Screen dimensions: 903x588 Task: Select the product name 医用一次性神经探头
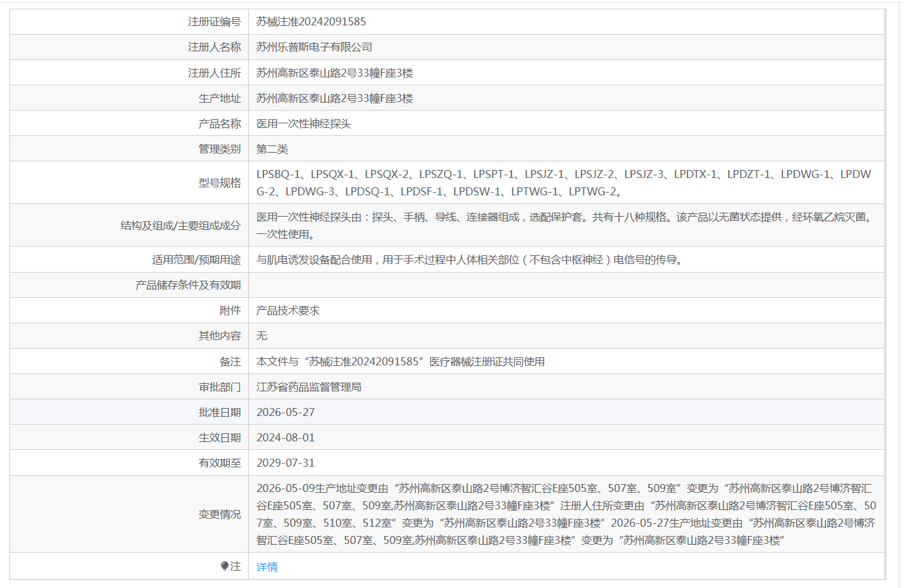point(303,123)
